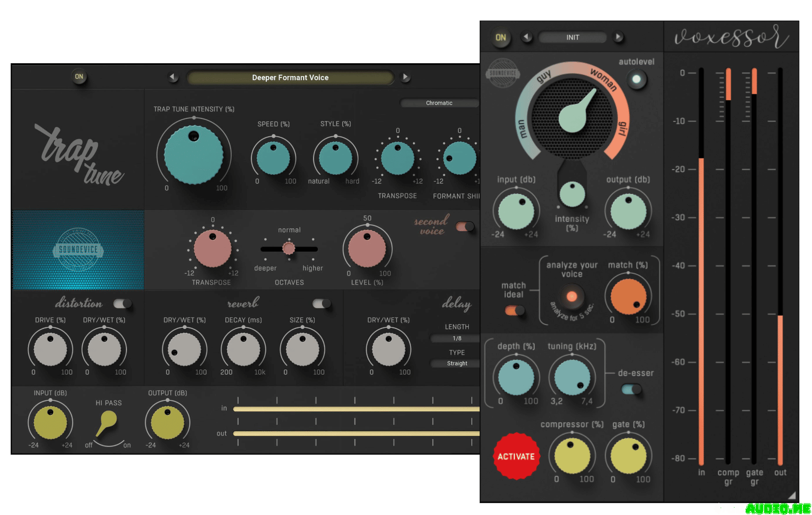Click the Speed (%) knob
The width and height of the screenshot is (812, 515).
pyautogui.click(x=273, y=158)
